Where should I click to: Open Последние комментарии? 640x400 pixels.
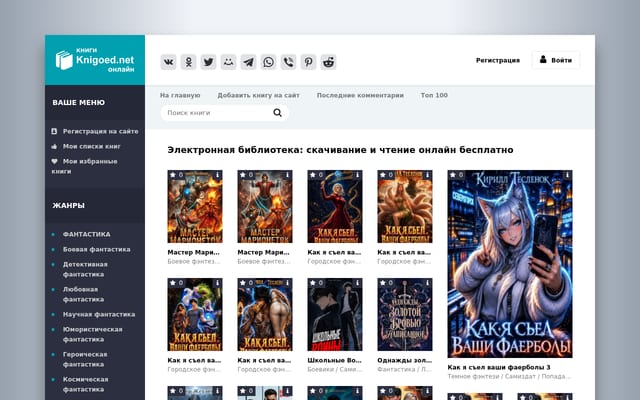click(360, 95)
